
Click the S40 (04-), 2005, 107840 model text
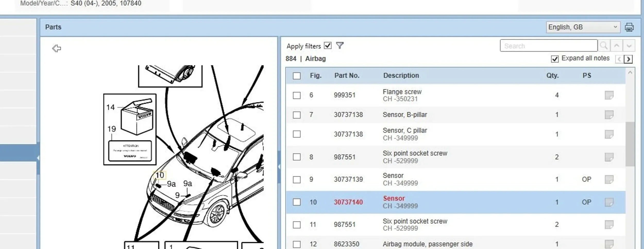[106, 3]
